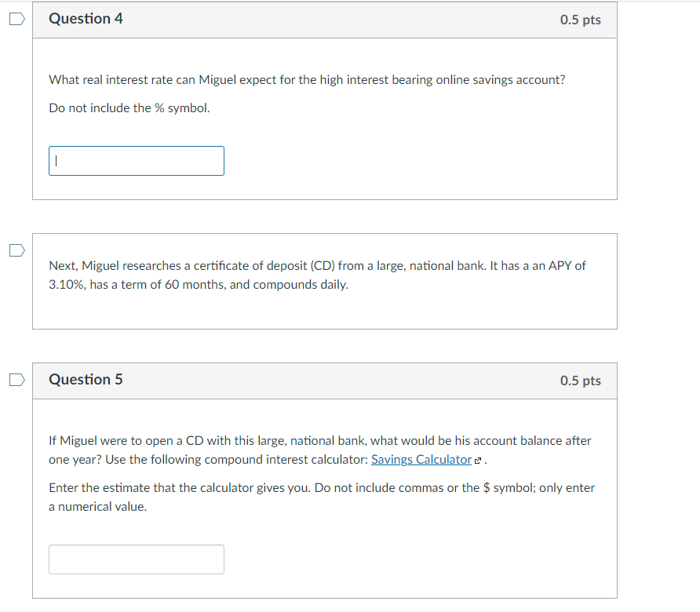
Task: Open the Savings Calculator link
Action: 421,460
